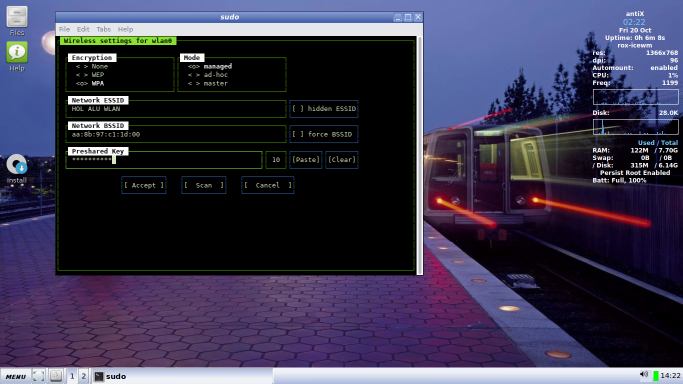
Task: Enable the force BSSID checkbox
Action: [x=324, y=134]
